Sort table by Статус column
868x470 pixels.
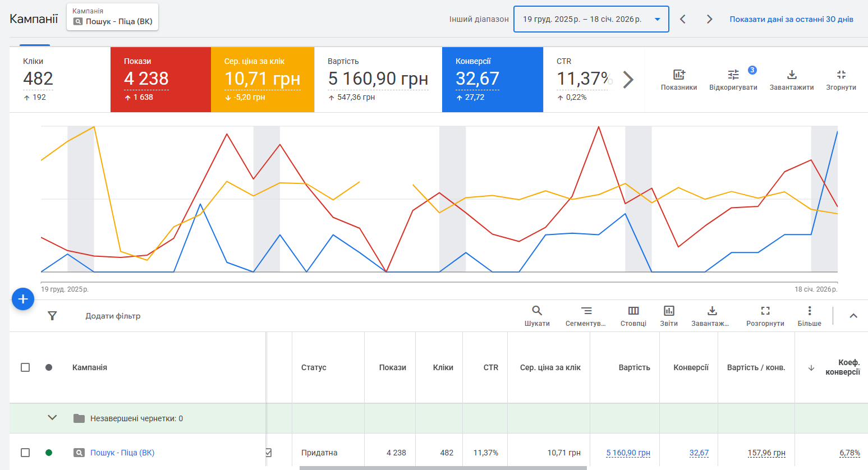click(x=314, y=367)
